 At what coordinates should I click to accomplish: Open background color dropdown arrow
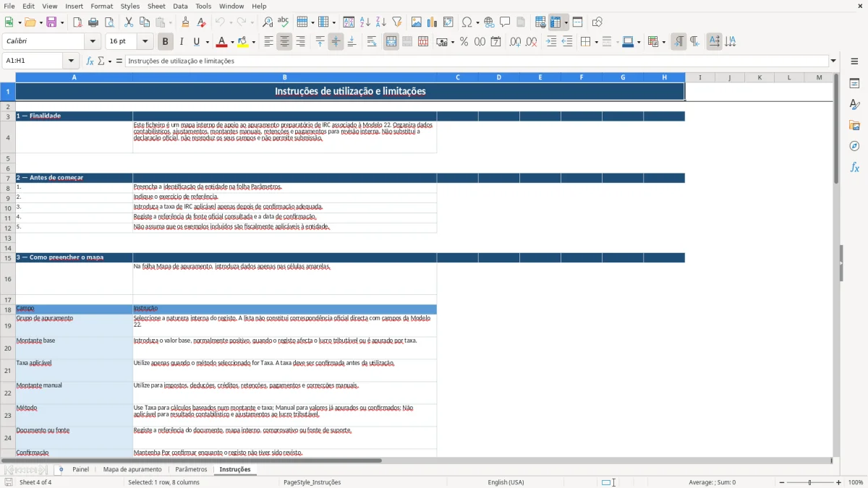point(252,42)
